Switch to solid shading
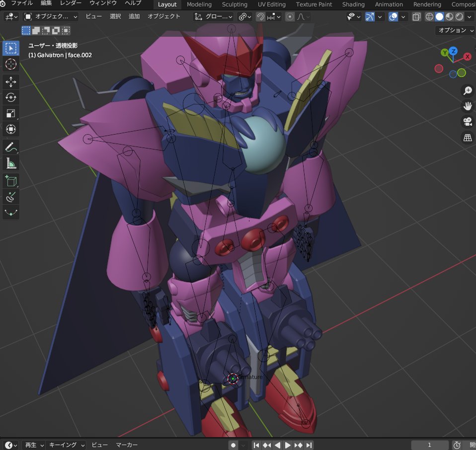This screenshot has width=476, height=450. point(439,17)
